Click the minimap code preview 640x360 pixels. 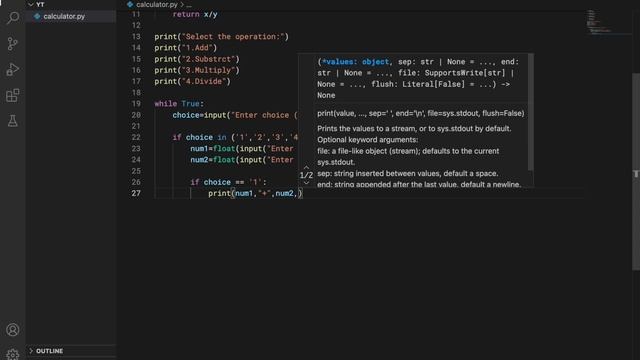[598, 22]
